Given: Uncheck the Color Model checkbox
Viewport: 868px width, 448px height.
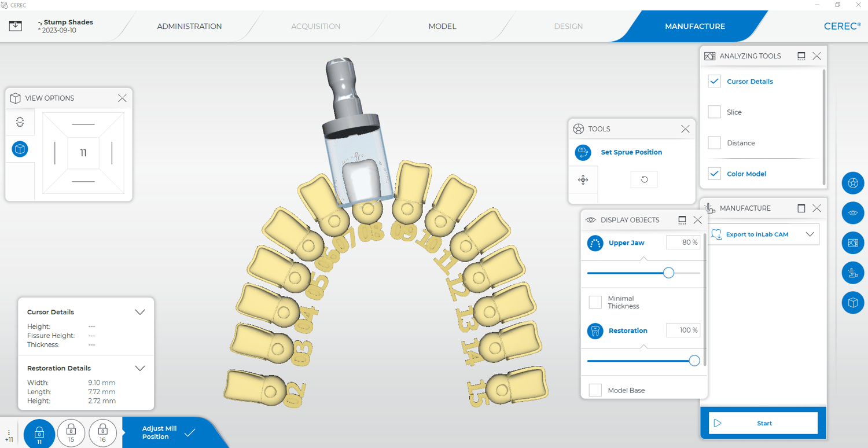Looking at the screenshot, I should 715,174.
